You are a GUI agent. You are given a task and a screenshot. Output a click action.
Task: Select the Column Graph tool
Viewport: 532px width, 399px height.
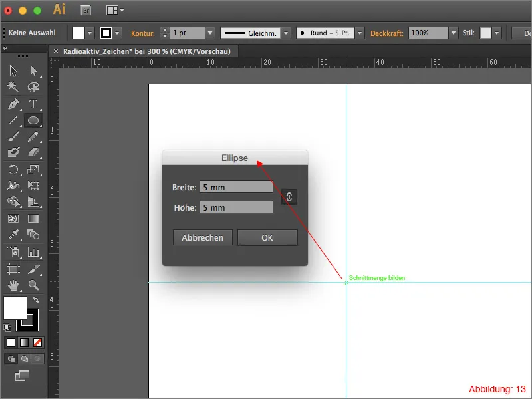coord(33,252)
